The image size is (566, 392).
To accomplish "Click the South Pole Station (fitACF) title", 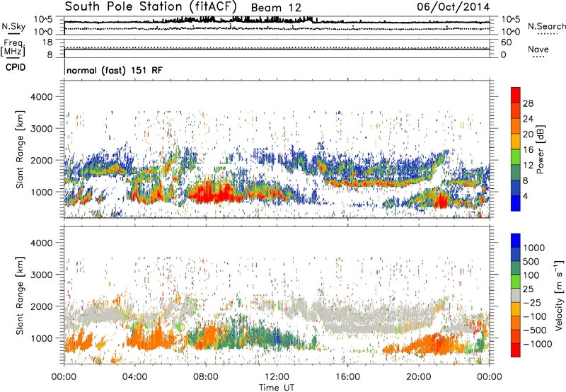I will 151,6.
